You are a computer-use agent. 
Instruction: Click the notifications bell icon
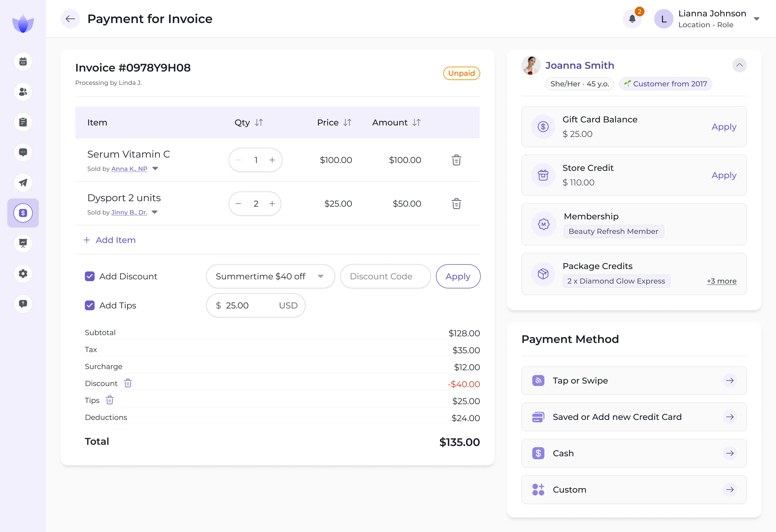pyautogui.click(x=632, y=19)
